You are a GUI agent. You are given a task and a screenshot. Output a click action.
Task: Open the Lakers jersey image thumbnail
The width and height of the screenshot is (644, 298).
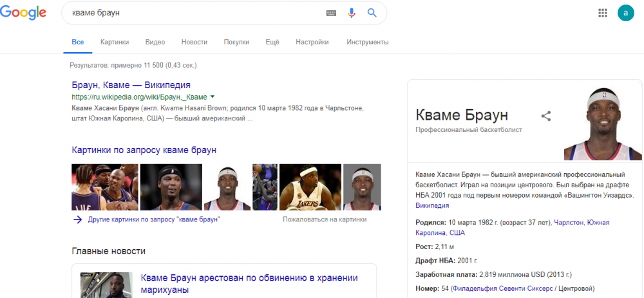pos(310,187)
